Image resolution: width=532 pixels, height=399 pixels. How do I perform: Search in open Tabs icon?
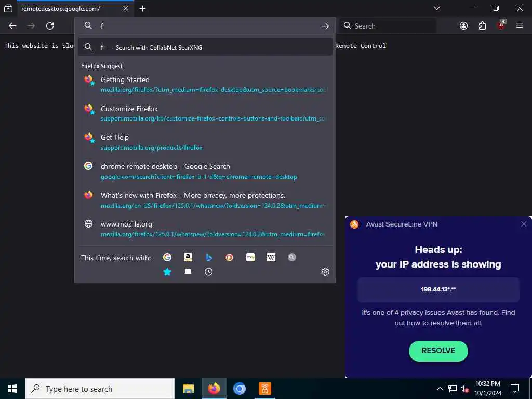(x=188, y=272)
